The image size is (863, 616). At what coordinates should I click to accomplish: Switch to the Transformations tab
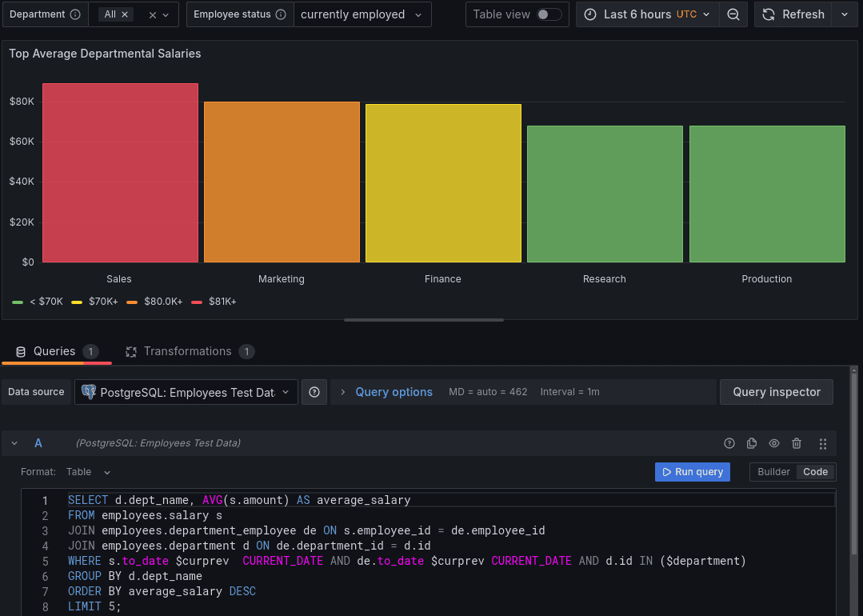190,351
